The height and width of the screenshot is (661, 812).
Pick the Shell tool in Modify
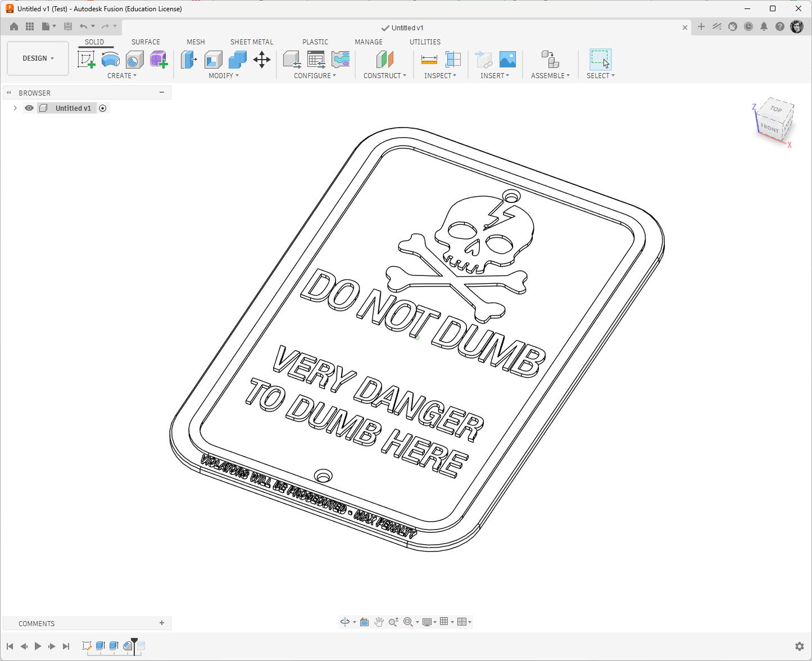tap(214, 60)
